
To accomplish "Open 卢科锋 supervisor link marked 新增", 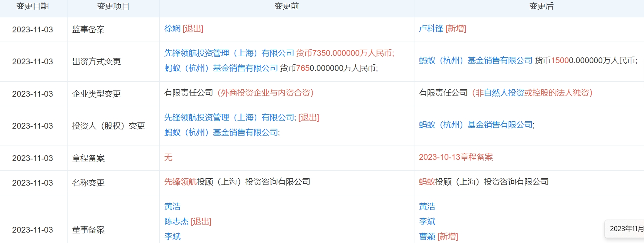I will pos(431,29).
